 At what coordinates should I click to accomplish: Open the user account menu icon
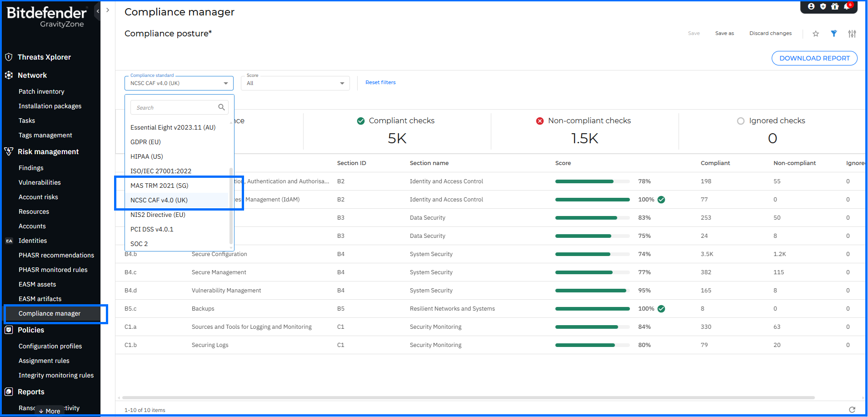811,6
